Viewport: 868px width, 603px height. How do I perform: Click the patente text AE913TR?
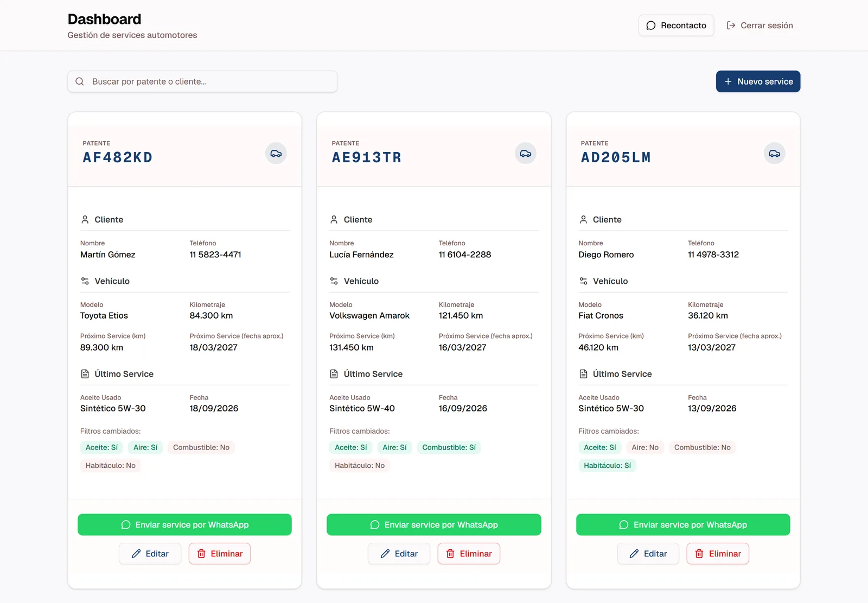pos(367,157)
